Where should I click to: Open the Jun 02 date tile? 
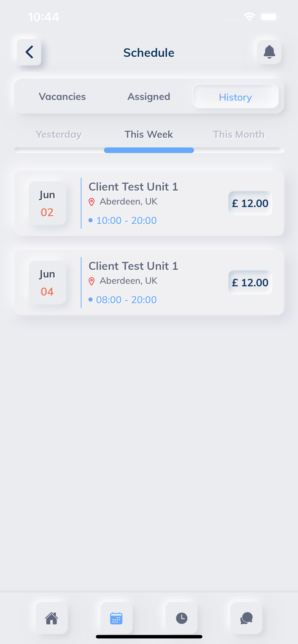47,203
